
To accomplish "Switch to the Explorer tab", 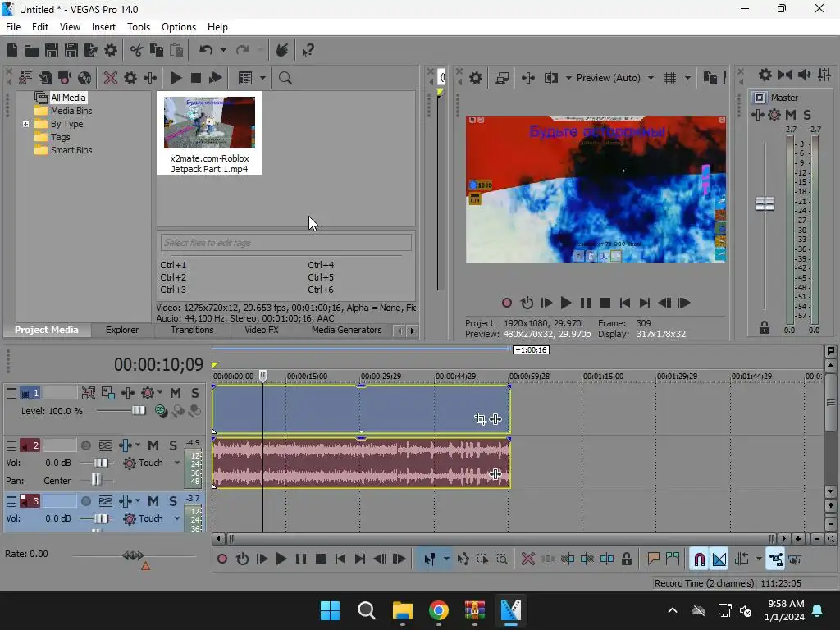I will 122,330.
